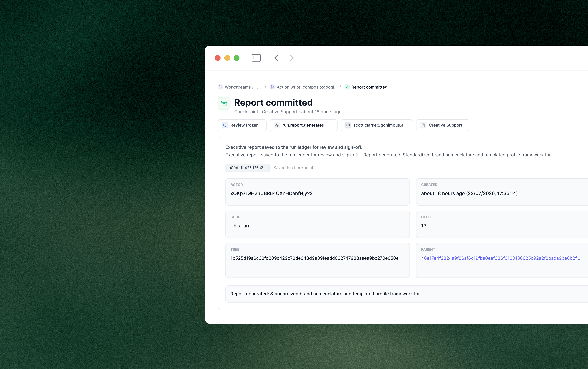Open Workstreams breadcrumb link

tap(238, 87)
